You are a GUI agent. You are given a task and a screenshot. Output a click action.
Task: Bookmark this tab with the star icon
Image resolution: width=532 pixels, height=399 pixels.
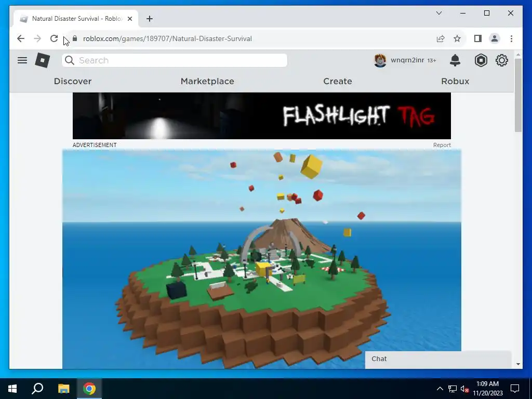coord(457,38)
